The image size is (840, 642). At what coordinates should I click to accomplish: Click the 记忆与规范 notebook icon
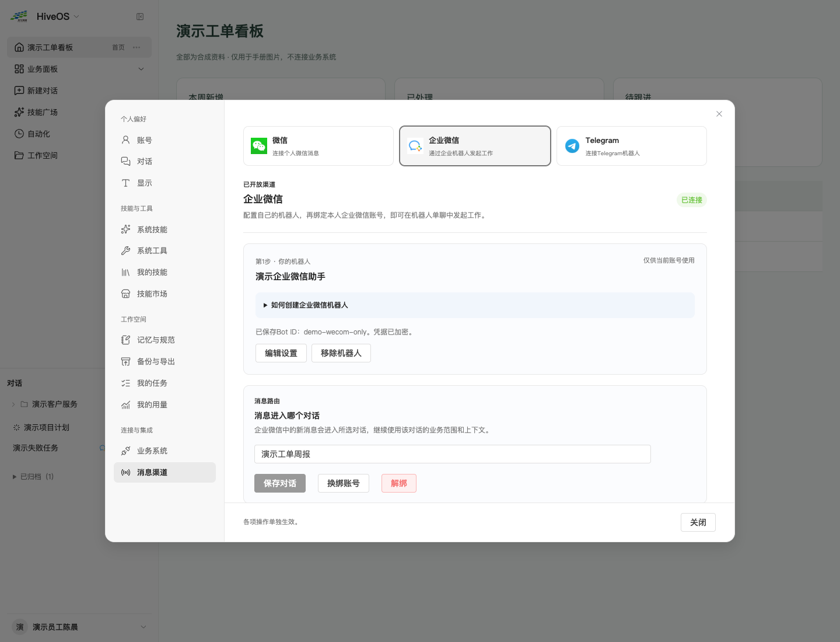coord(125,340)
